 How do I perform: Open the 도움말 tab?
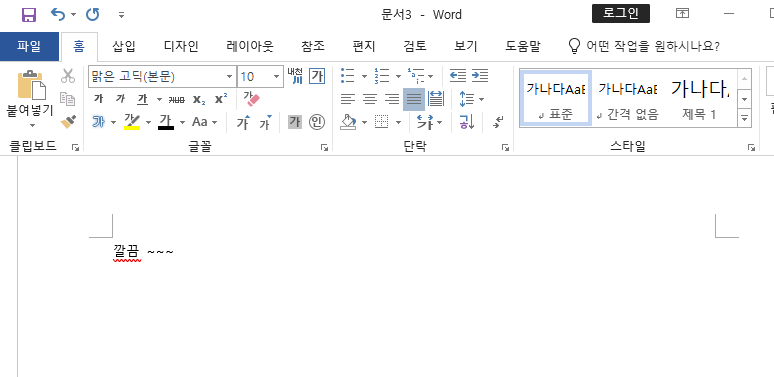[x=523, y=46]
